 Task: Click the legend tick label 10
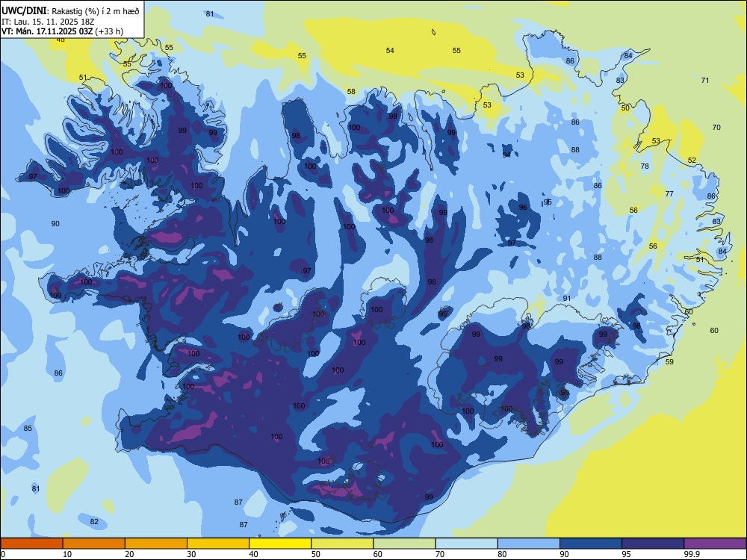67,554
